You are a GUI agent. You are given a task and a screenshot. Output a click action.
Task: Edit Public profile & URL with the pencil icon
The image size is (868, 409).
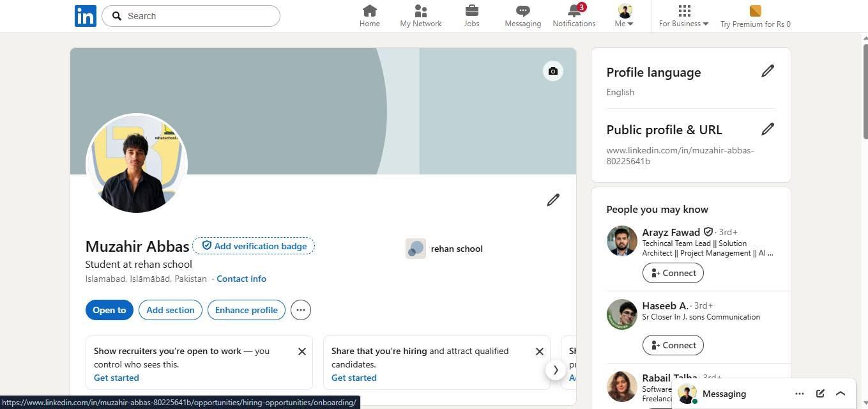(x=768, y=129)
